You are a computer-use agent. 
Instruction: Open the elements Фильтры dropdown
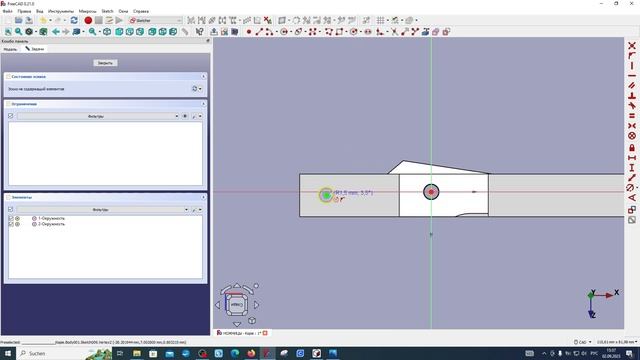[103, 209]
